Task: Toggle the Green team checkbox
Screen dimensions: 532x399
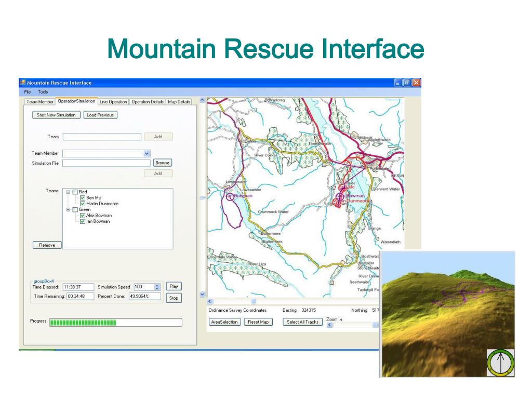Action: [x=75, y=210]
